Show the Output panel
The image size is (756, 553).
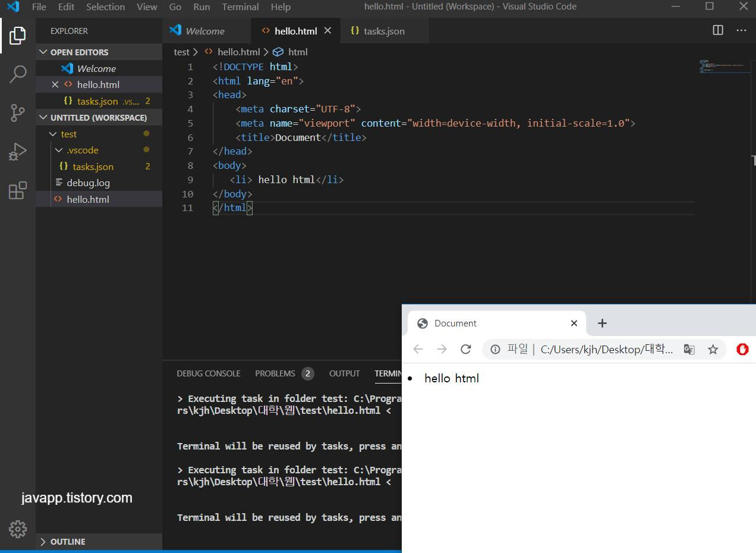click(x=345, y=373)
